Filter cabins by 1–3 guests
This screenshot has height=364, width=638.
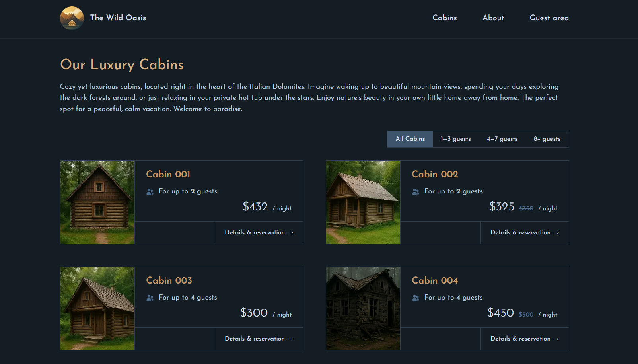(455, 139)
